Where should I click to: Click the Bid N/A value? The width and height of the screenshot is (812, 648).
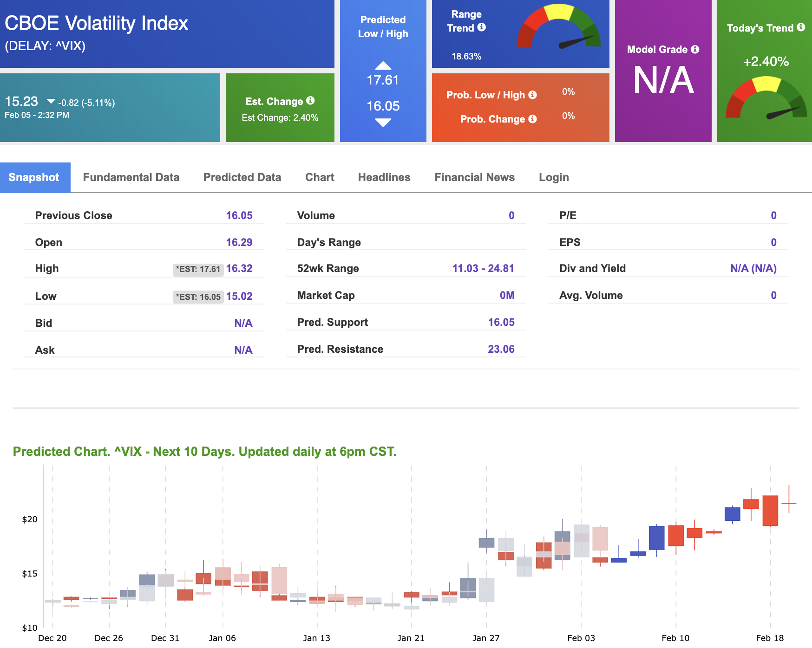[x=243, y=323]
